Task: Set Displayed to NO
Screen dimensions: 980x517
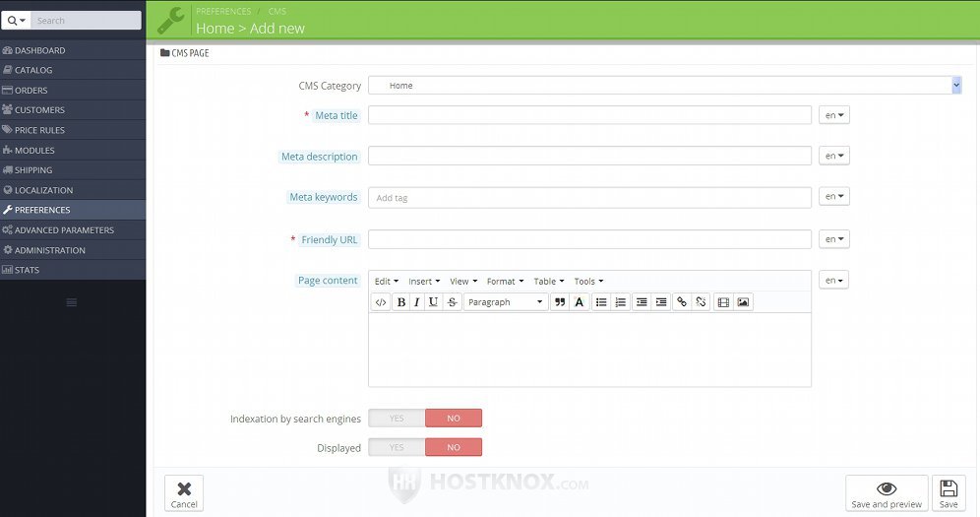Action: click(454, 448)
